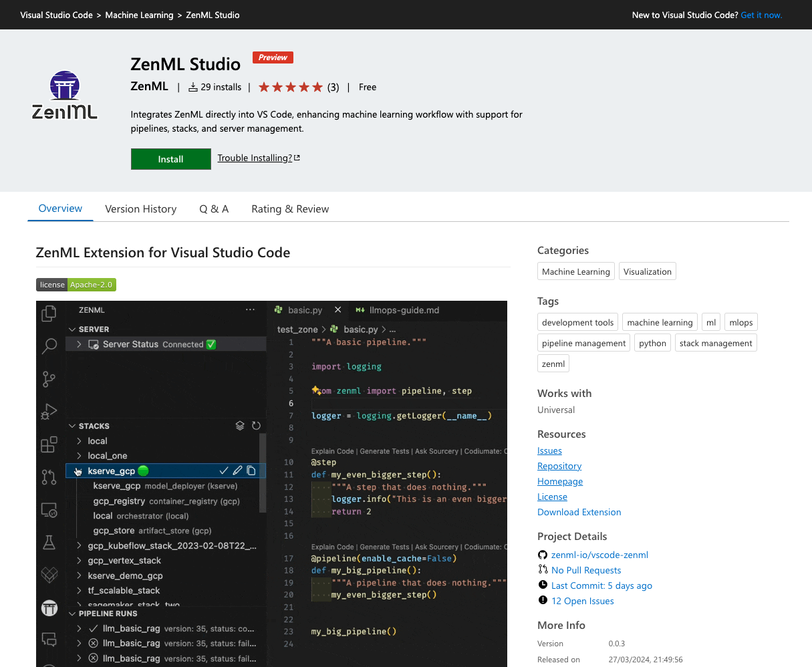Open Source Control icon in activity bar
812x667 pixels.
(49, 379)
